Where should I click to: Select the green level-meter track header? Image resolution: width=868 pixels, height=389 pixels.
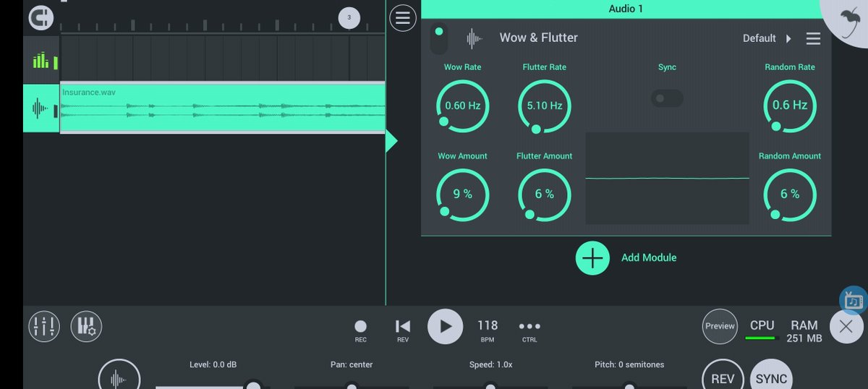coord(42,60)
